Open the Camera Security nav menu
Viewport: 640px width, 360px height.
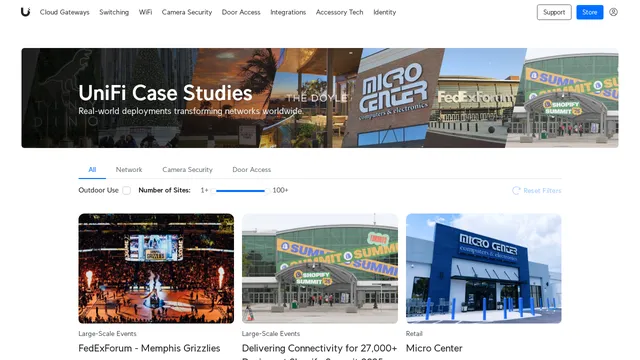pos(187,12)
